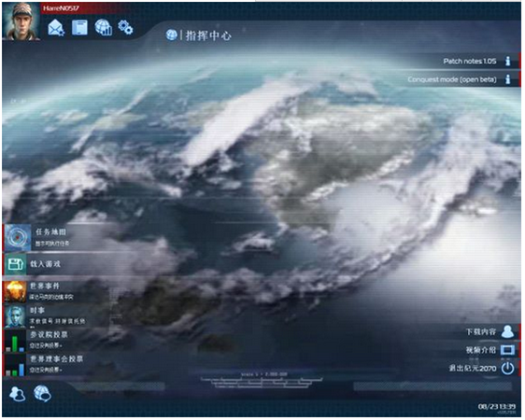Open the globe chat icon at bottom left
This screenshot has height=420, width=525.
click(42, 393)
